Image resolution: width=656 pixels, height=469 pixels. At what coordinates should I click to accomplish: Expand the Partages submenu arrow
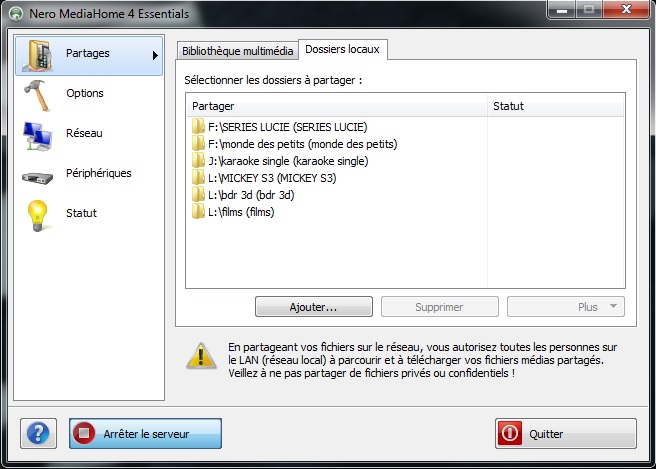[155, 55]
